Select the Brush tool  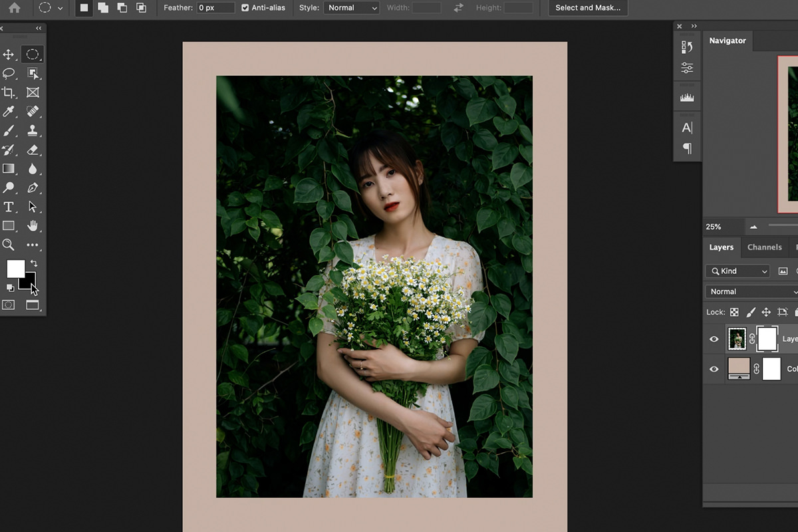[x=9, y=130]
